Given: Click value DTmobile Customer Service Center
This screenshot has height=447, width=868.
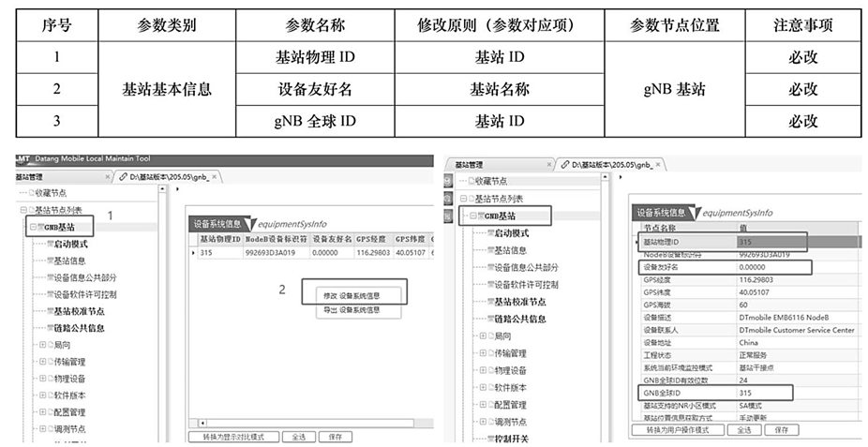Looking at the screenshot, I should click(x=797, y=330).
